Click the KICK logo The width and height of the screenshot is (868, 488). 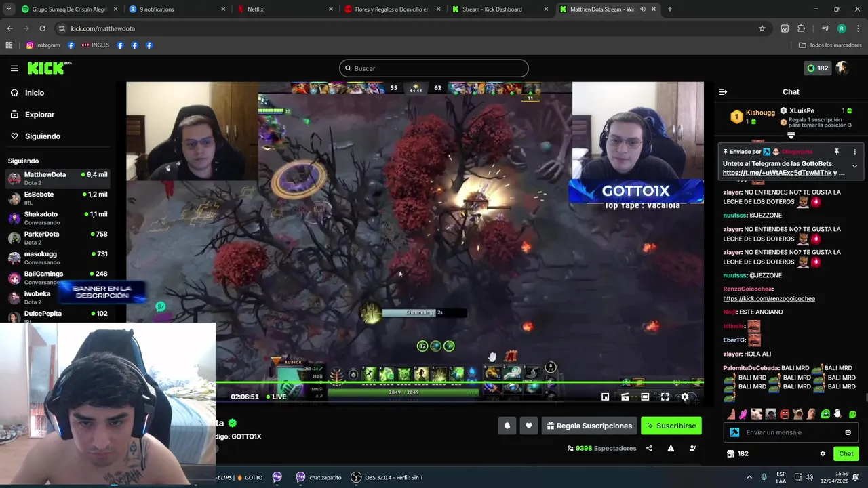(49, 68)
